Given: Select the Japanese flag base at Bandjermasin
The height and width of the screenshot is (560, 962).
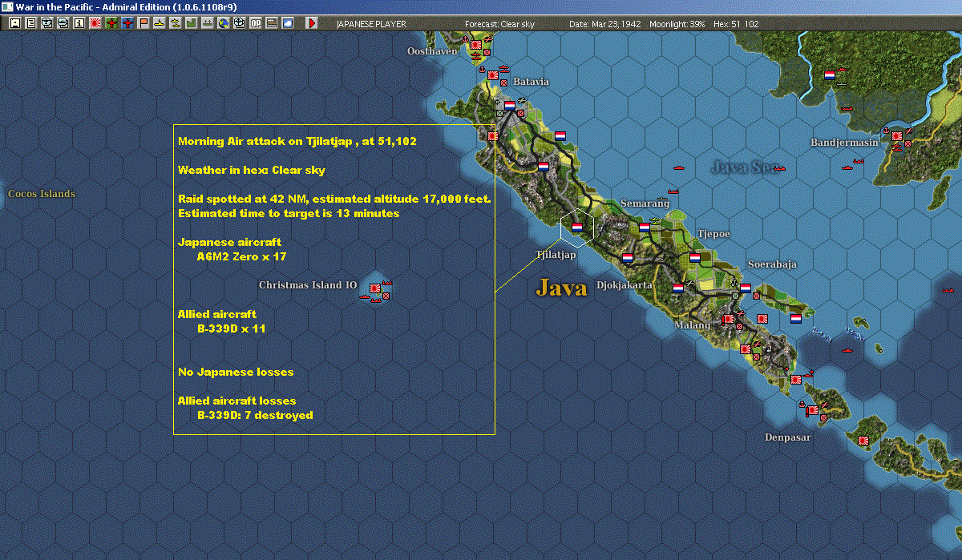Looking at the screenshot, I should tap(896, 136).
